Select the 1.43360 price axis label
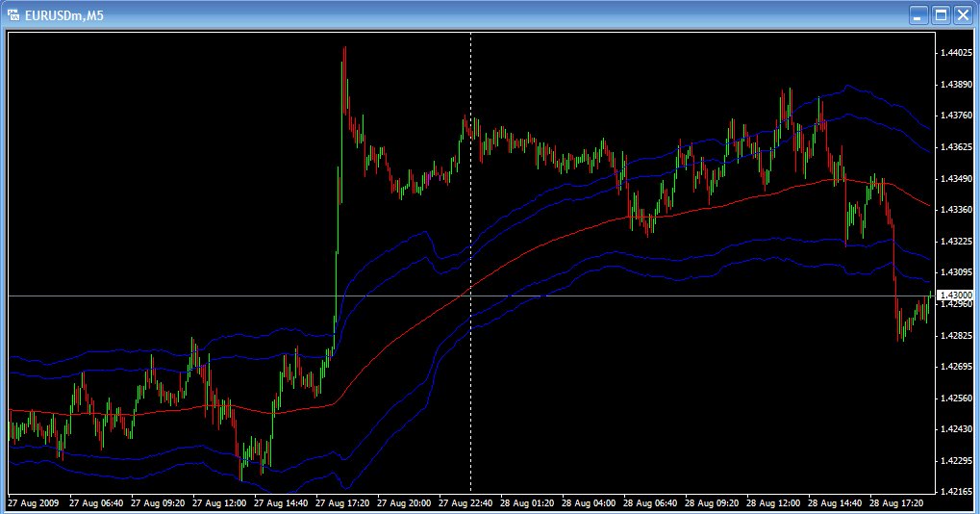Image resolution: width=980 pixels, height=514 pixels. [x=956, y=210]
